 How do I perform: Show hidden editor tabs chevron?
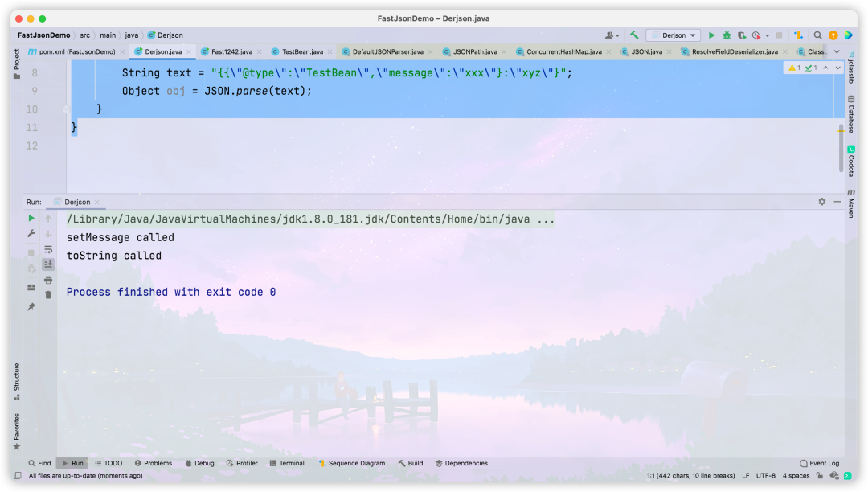coord(837,51)
